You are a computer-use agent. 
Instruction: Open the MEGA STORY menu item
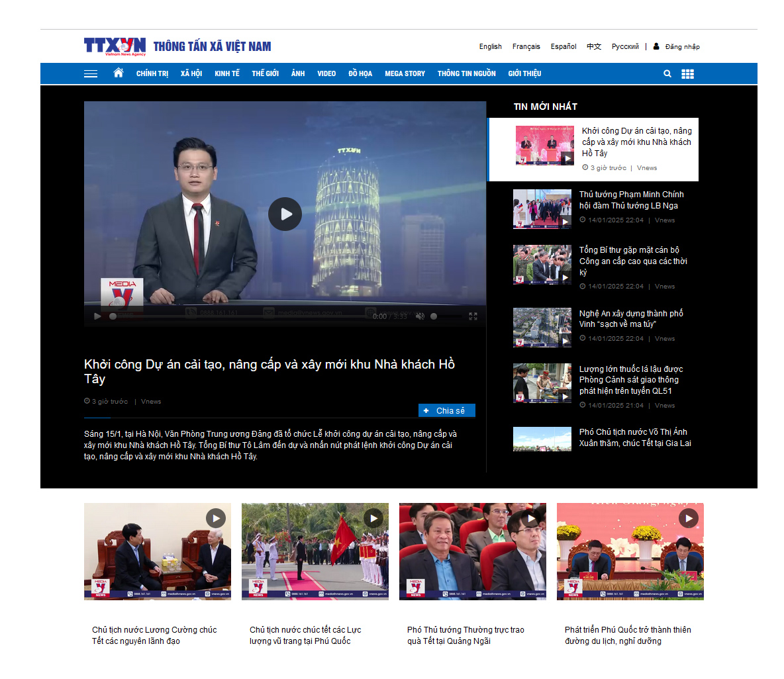pyautogui.click(x=405, y=73)
